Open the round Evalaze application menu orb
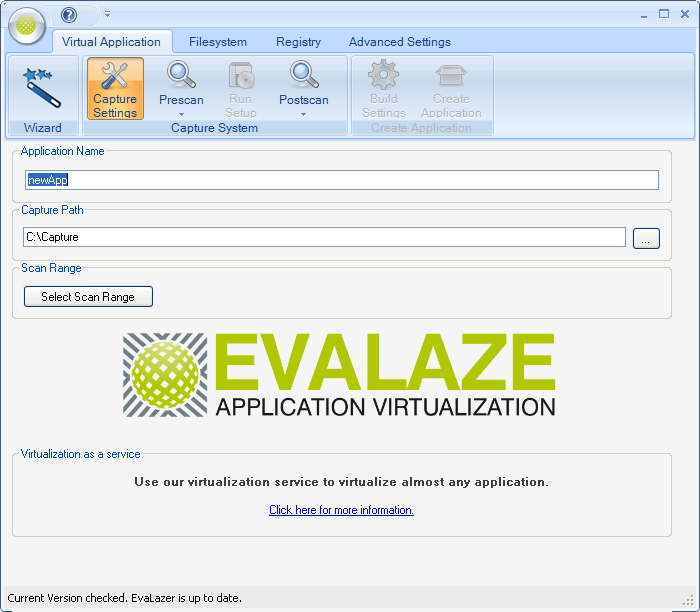 (x=26, y=26)
